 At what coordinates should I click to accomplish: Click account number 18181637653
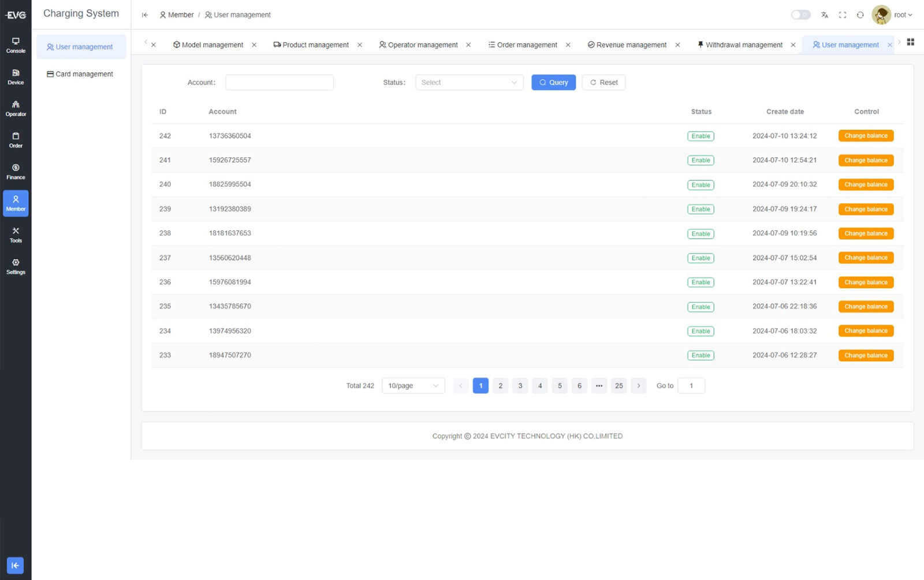pos(230,233)
